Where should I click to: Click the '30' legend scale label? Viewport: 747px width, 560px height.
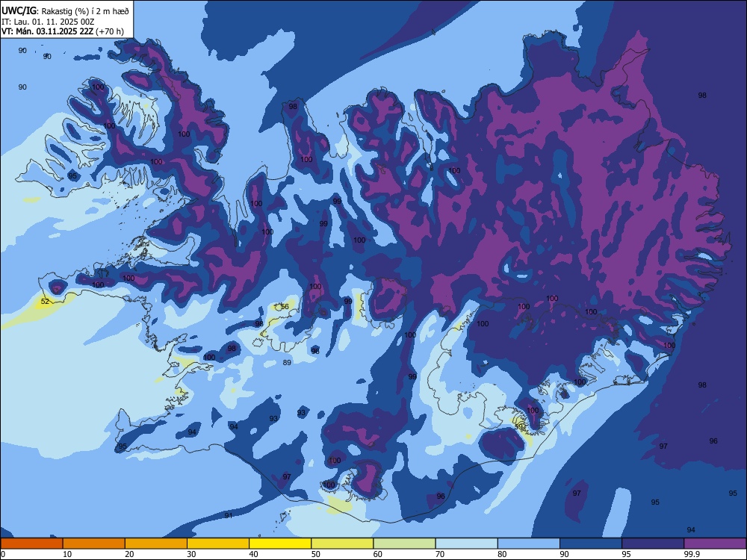click(x=191, y=554)
